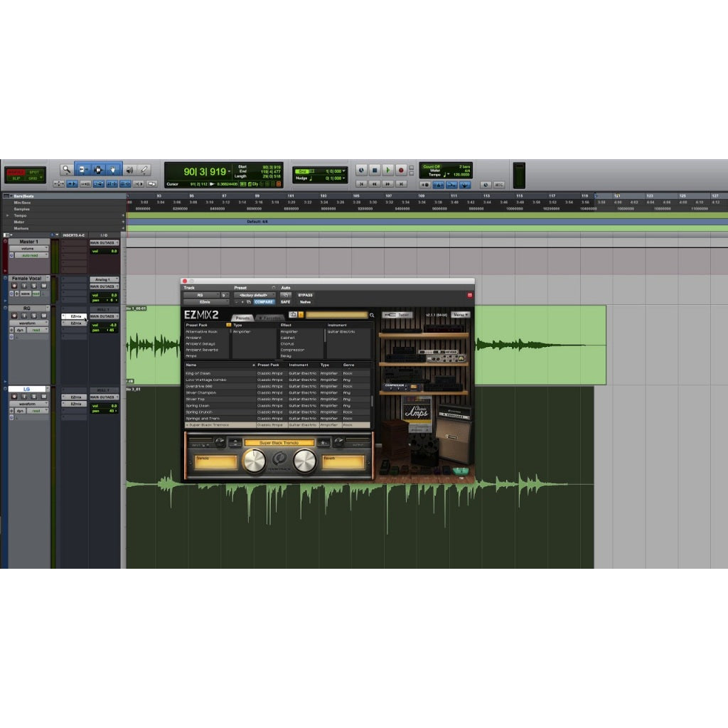Select the Grabber tool
Image resolution: width=728 pixels, height=728 pixels.
113,169
